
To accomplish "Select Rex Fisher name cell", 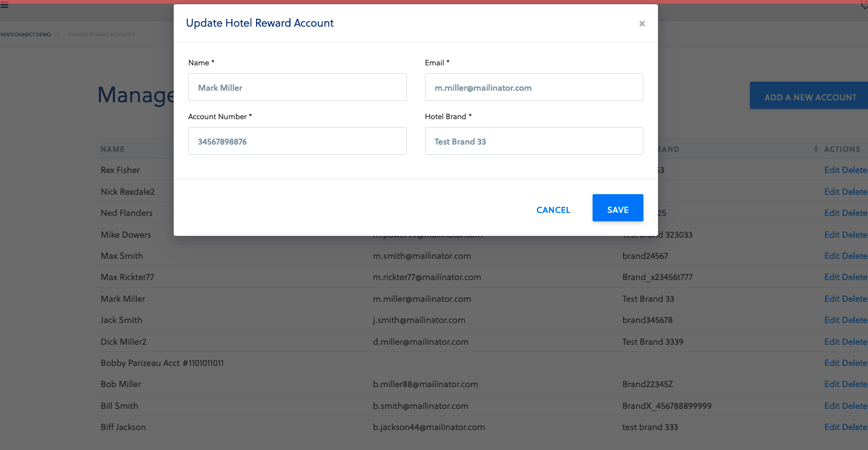I will pos(120,170).
